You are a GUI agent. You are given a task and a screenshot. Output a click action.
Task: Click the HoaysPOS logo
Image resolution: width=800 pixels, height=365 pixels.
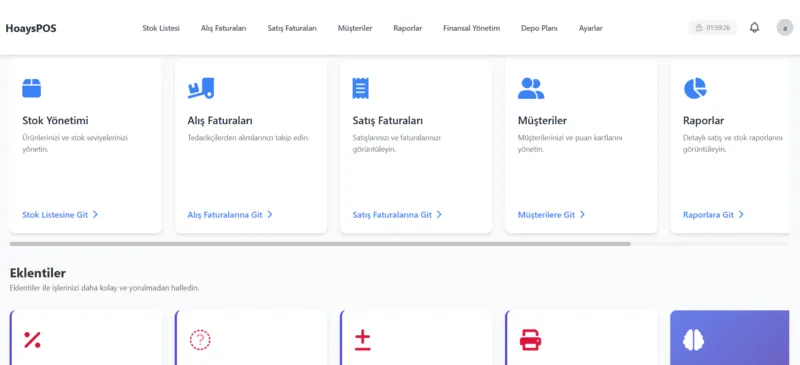pos(31,28)
